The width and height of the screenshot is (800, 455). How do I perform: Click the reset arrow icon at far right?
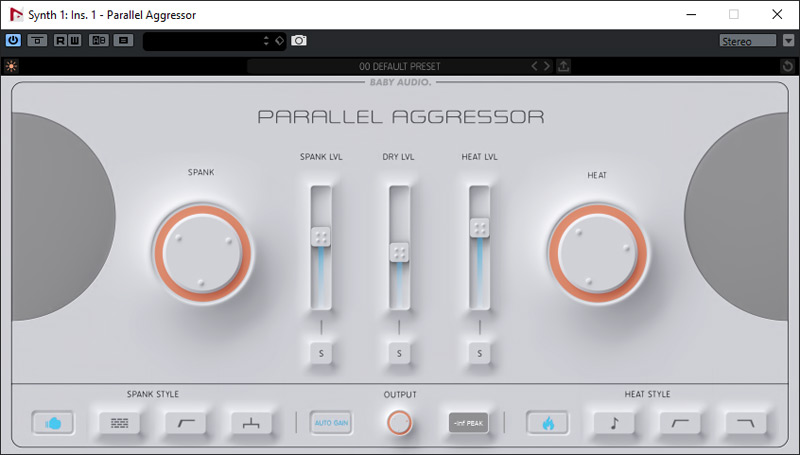(x=787, y=66)
